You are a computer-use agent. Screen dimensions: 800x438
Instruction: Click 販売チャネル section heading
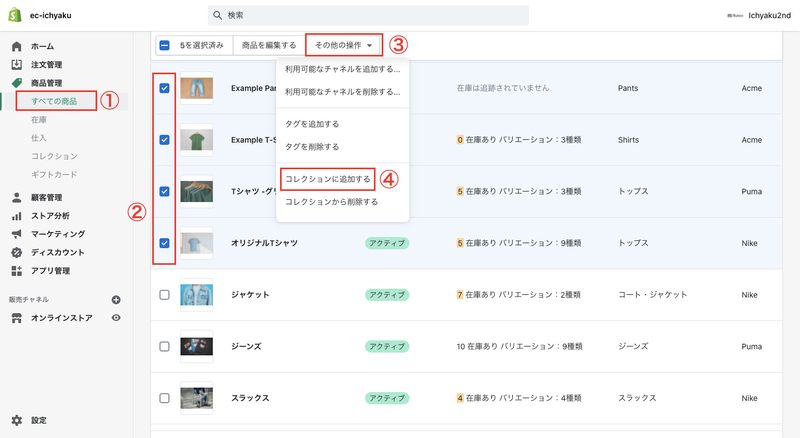coord(29,300)
